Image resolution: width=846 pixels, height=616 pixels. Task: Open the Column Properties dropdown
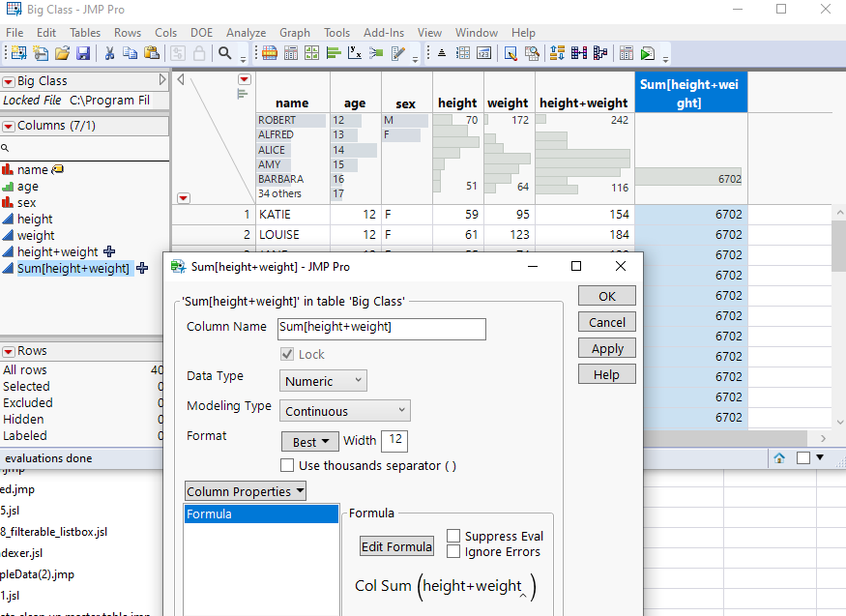(245, 491)
